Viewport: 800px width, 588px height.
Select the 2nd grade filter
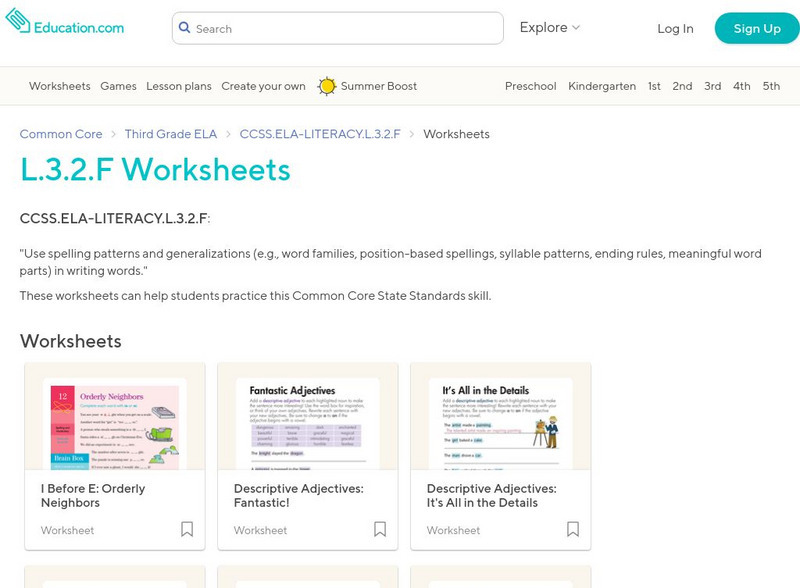coord(682,86)
